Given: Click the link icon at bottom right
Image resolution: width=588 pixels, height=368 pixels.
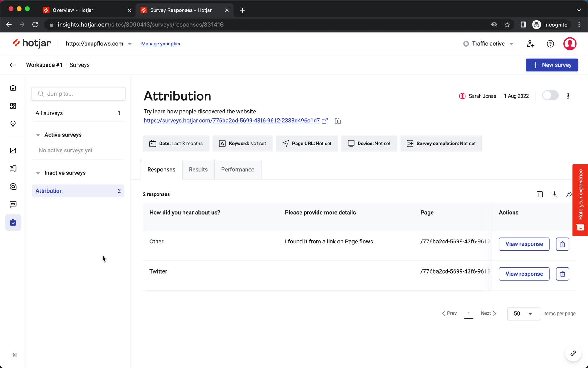Looking at the screenshot, I should [x=573, y=353].
